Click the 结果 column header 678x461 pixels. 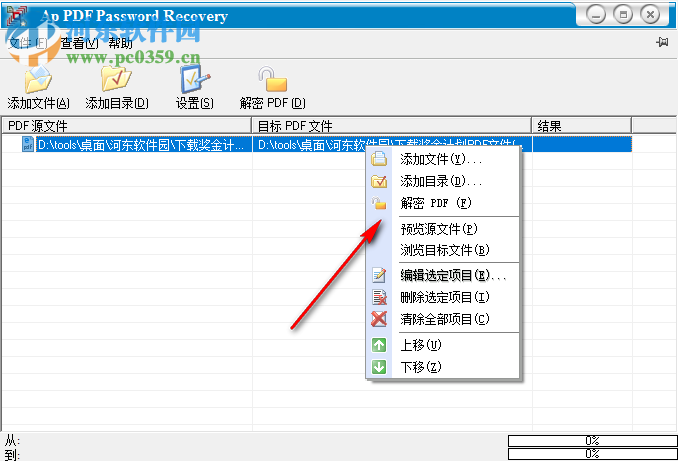[x=582, y=126]
